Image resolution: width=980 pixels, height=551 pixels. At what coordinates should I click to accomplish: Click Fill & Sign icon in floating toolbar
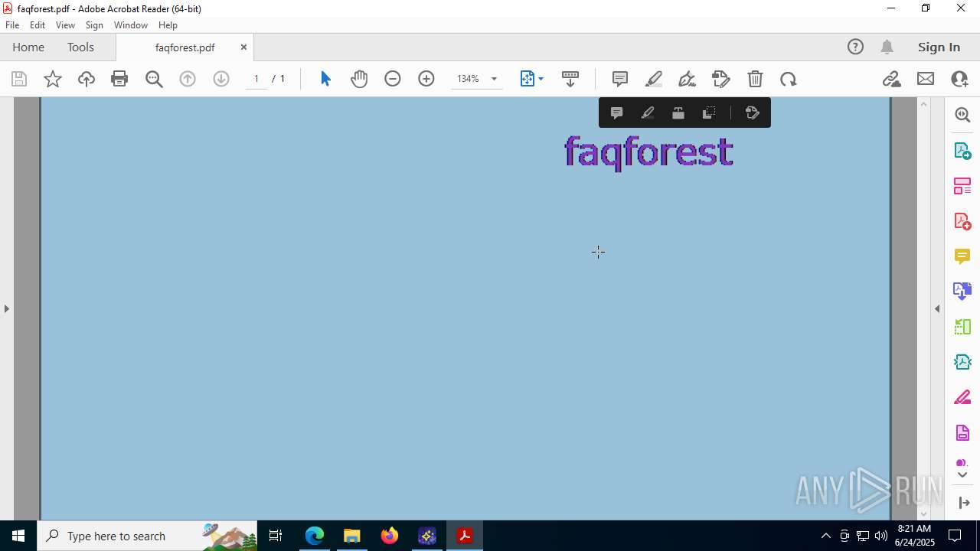pos(752,113)
